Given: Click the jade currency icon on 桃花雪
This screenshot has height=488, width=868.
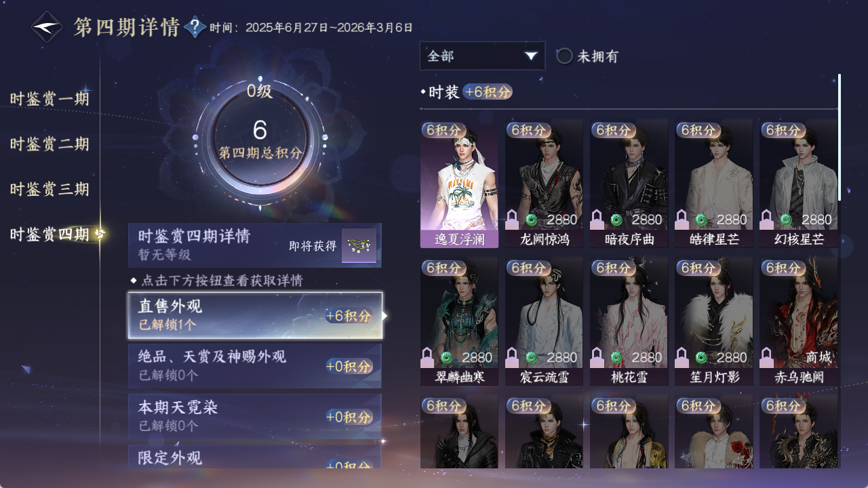Looking at the screenshot, I should (x=616, y=357).
